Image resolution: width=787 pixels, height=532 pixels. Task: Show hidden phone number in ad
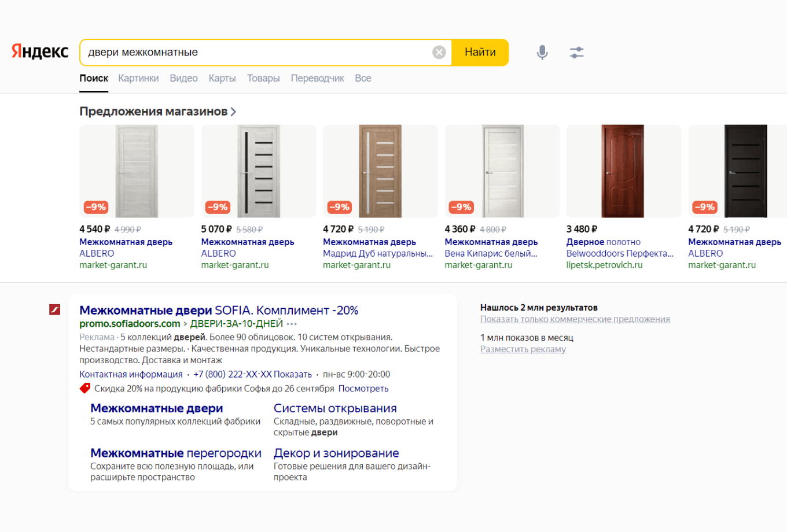tap(293, 374)
